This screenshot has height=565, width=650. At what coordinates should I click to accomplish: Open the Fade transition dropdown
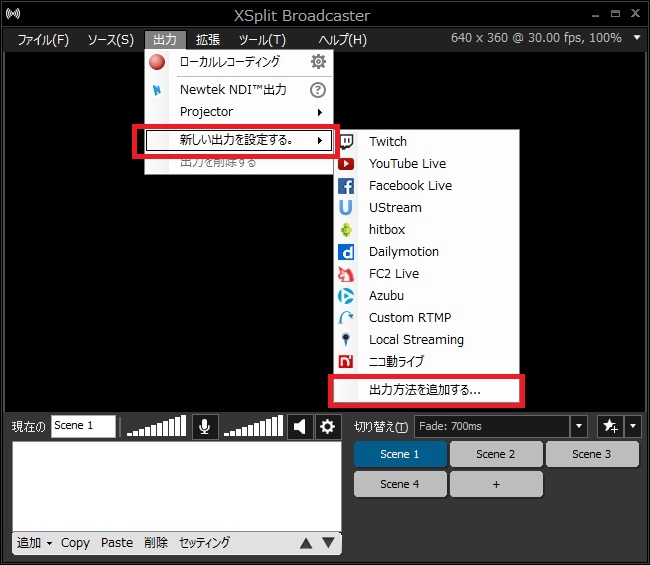click(579, 426)
